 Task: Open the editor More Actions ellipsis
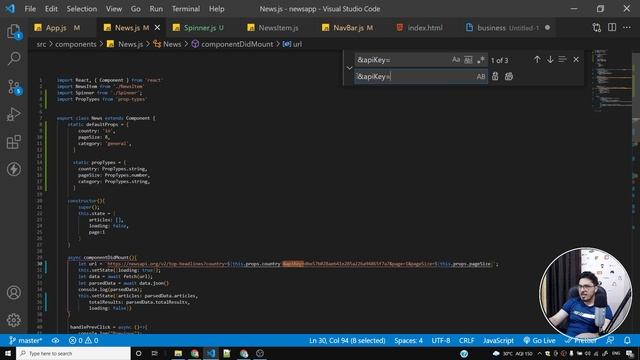pyautogui.click(x=627, y=27)
